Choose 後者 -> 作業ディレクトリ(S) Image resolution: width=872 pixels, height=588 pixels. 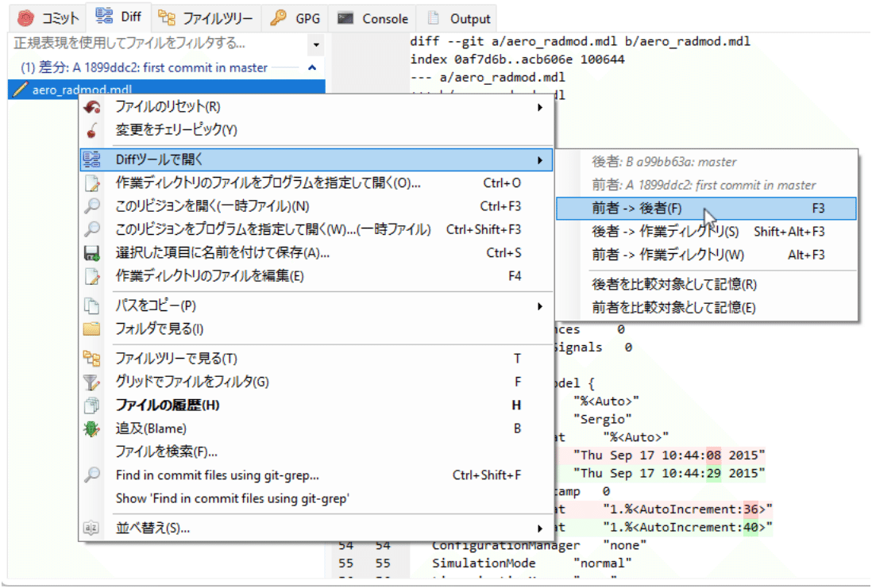(706, 232)
